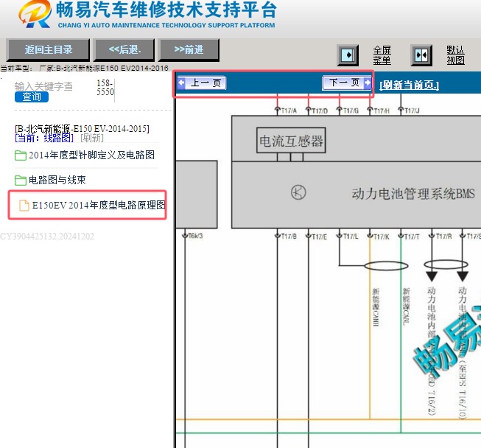Viewport: 481px width, 448px height.
Task: Click the transistor symbol in BMS block
Action: pyautogui.click(x=298, y=193)
